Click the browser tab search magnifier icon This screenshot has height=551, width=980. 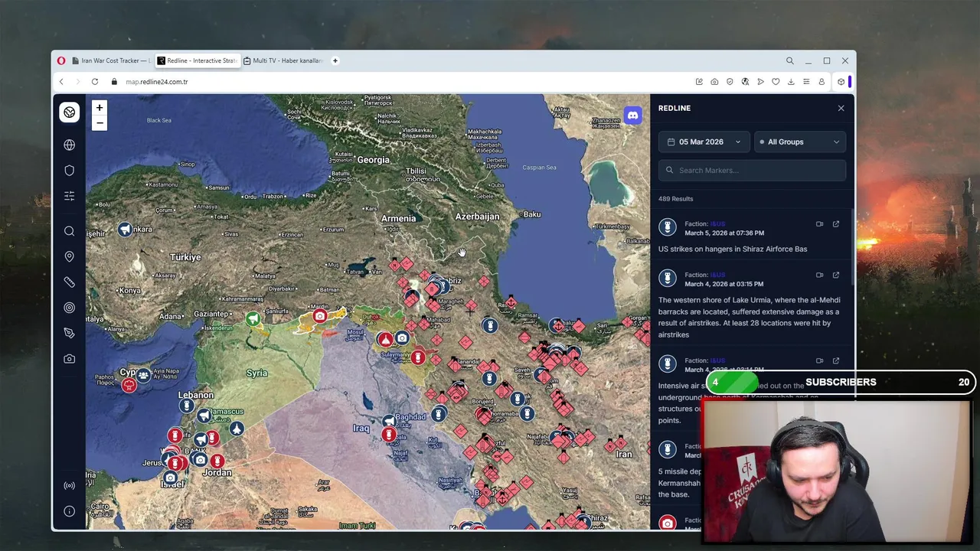point(789,60)
